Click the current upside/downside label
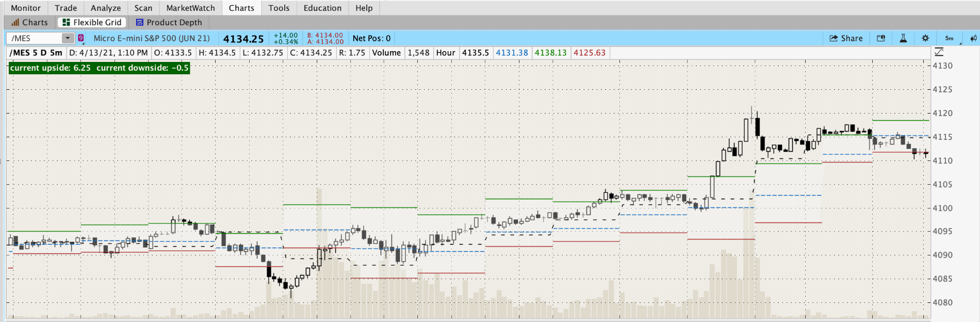Image resolution: width=980 pixels, height=322 pixels. coord(99,68)
